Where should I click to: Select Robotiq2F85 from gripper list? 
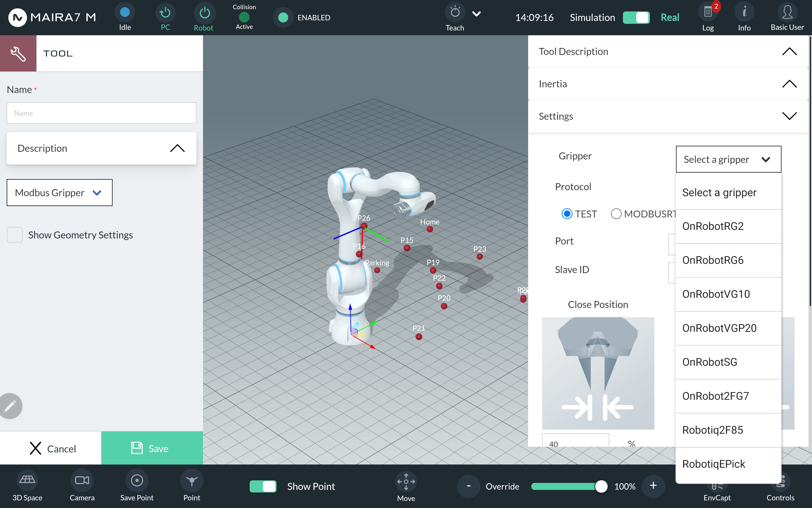coord(729,430)
